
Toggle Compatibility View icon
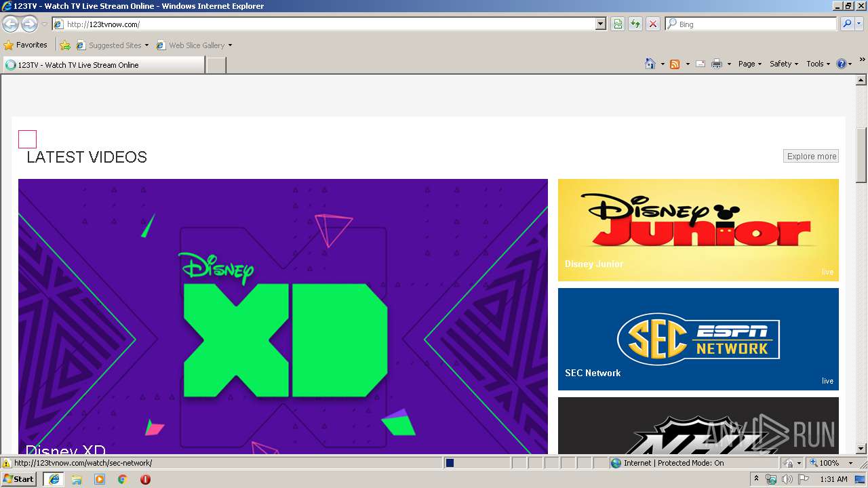point(618,24)
